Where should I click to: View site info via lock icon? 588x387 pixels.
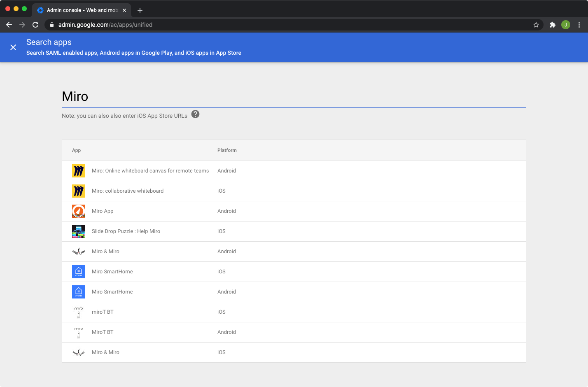(51, 25)
